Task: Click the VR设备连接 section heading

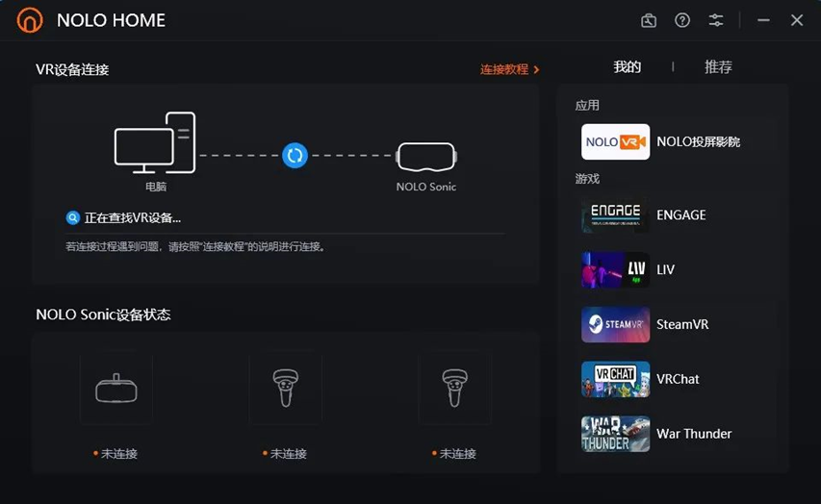Action: pyautogui.click(x=72, y=69)
